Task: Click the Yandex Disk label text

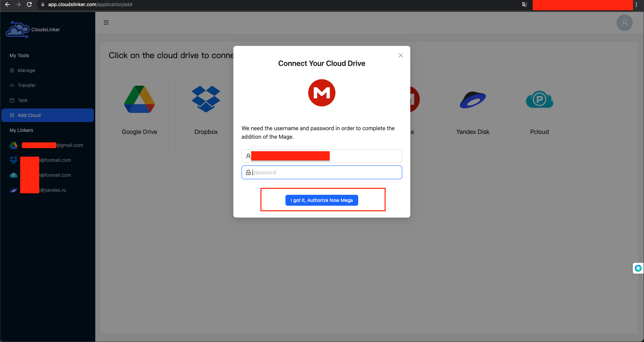Action: [473, 132]
